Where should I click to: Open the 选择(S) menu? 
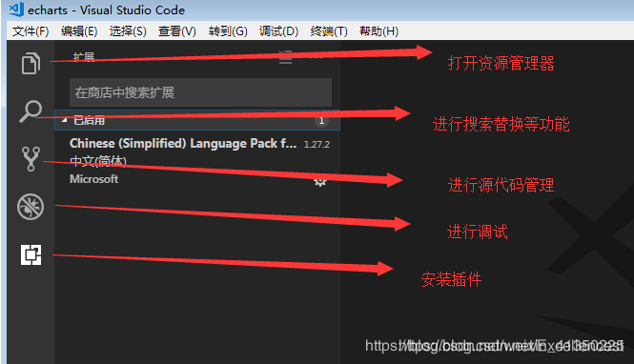tap(128, 31)
